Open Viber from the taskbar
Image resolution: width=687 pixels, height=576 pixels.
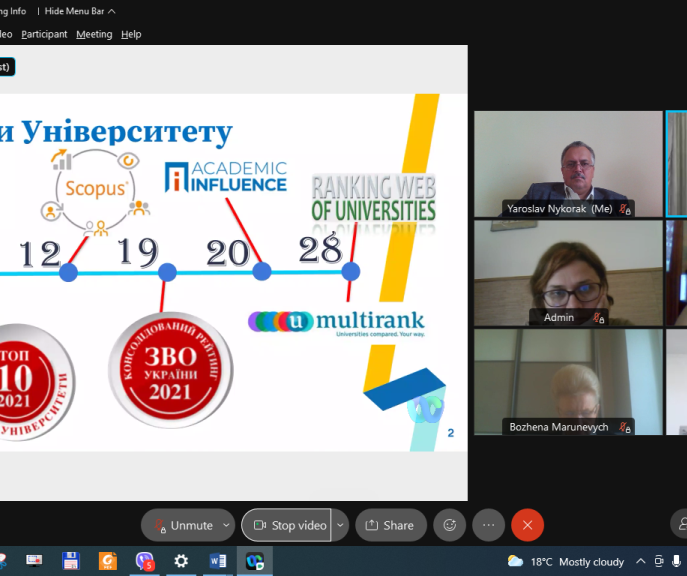(x=145, y=561)
